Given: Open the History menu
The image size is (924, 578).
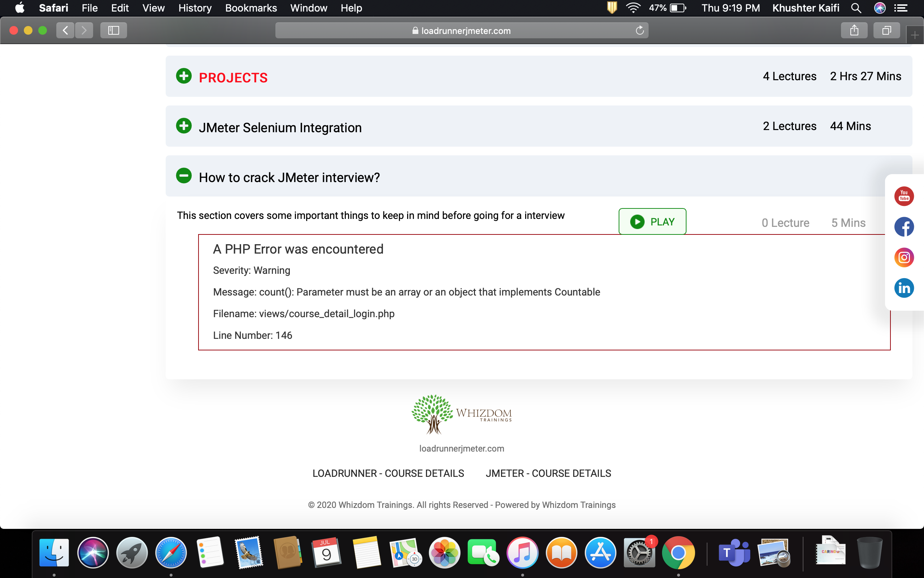Looking at the screenshot, I should (195, 8).
